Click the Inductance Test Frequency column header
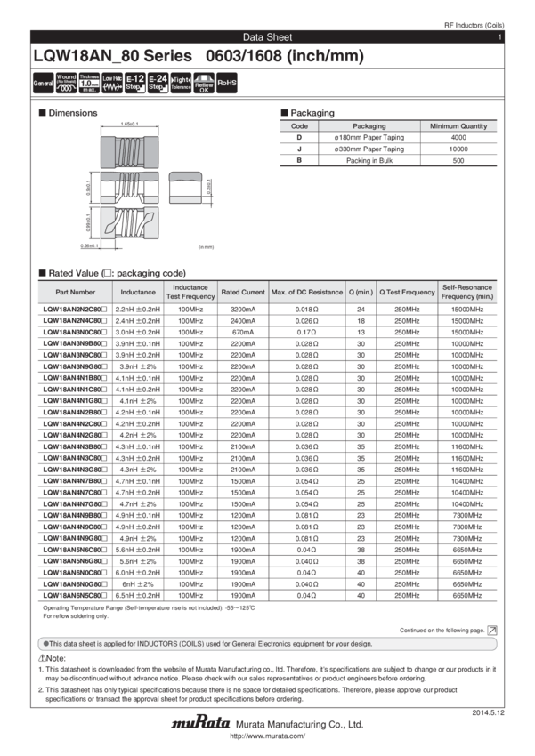The height and width of the screenshot is (756, 535). [x=190, y=292]
